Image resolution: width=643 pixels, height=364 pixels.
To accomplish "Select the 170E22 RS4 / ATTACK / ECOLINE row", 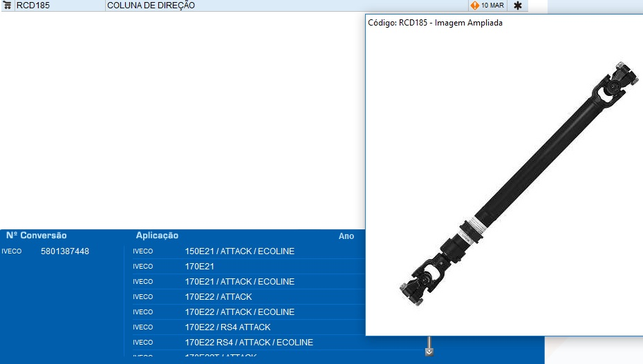I will 249,343.
